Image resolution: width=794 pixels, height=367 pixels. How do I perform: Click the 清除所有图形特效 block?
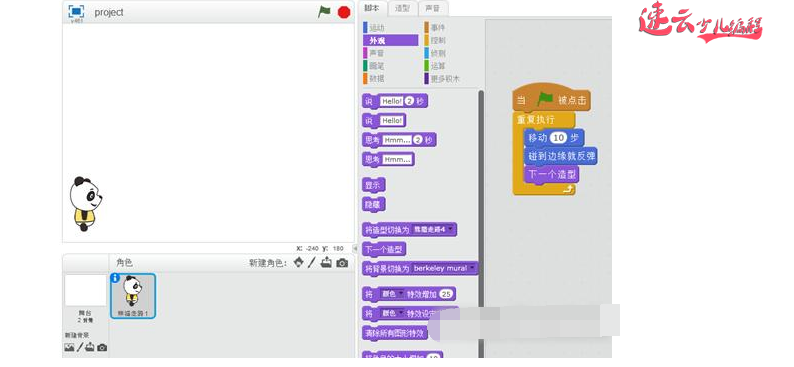click(x=395, y=333)
